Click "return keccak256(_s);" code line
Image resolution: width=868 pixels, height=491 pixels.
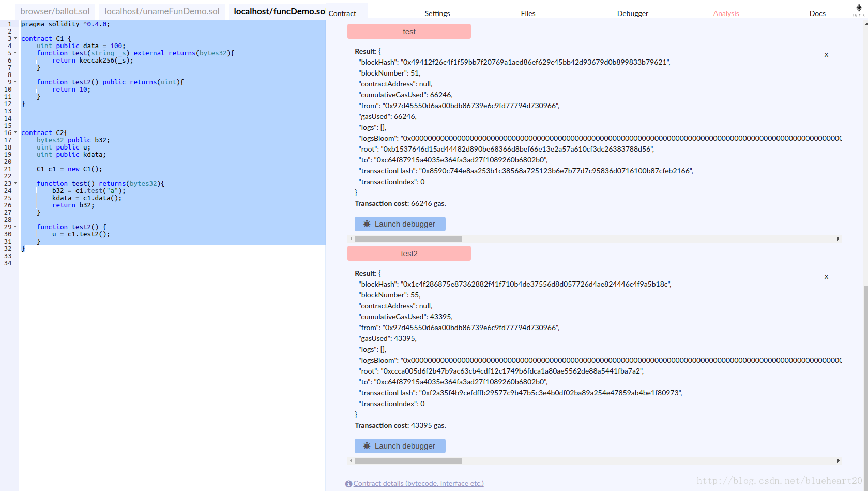pyautogui.click(x=93, y=61)
